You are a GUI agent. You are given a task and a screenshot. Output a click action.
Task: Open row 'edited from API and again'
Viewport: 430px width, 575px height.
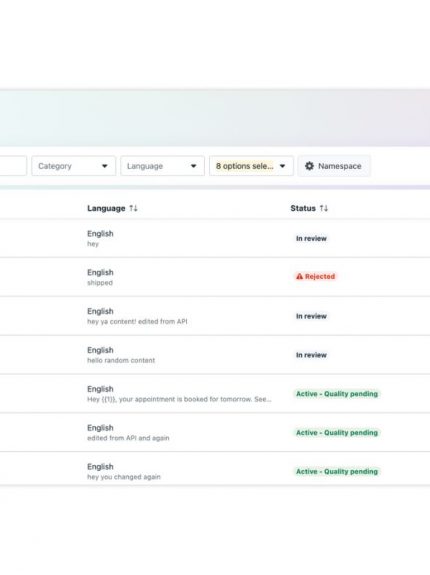click(215, 432)
